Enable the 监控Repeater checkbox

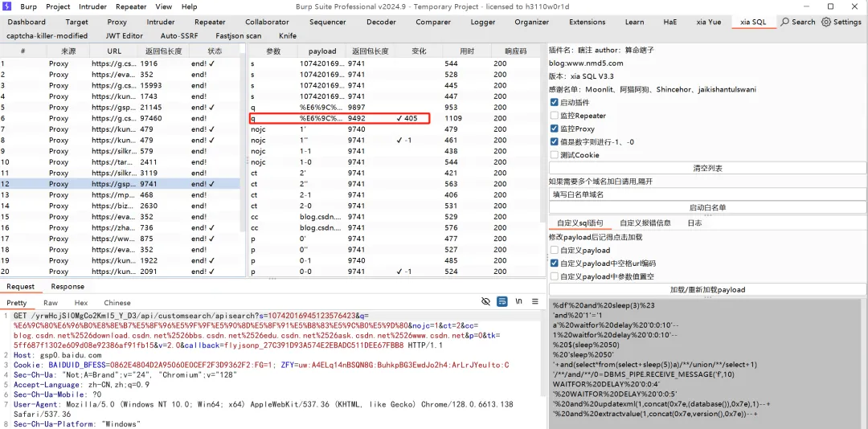point(554,116)
